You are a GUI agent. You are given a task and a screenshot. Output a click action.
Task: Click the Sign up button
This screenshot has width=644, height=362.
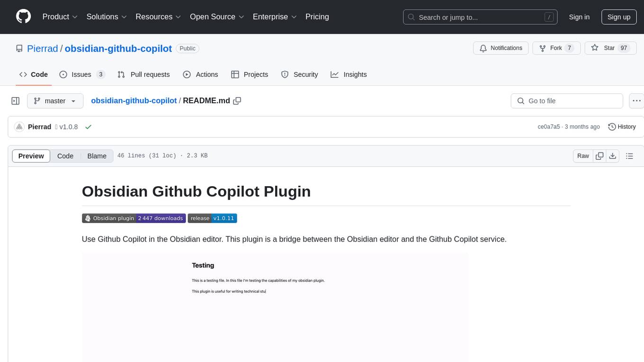[x=619, y=17]
